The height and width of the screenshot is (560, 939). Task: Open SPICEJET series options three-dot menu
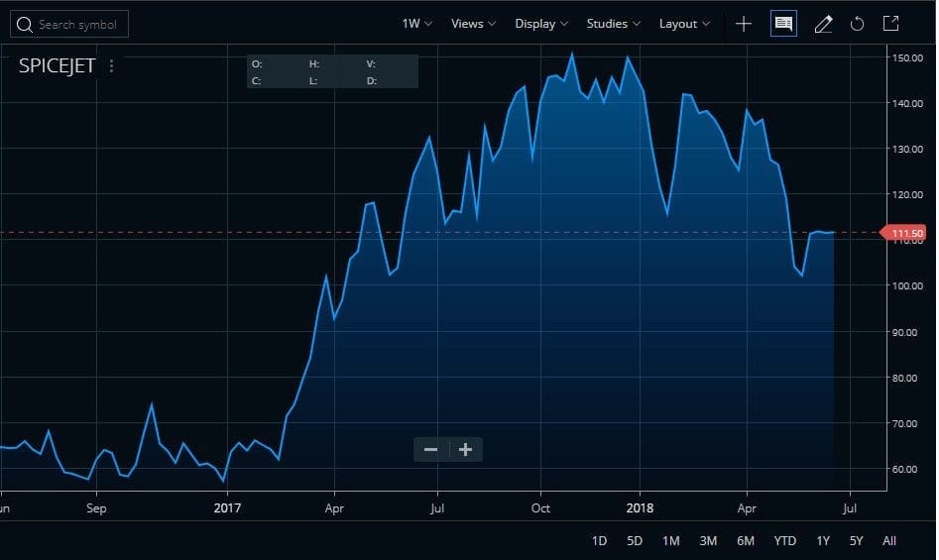[111, 65]
